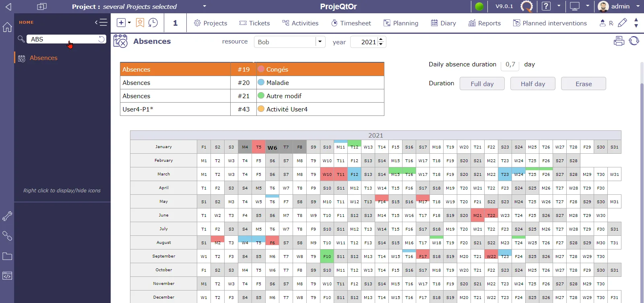
Task: Click the green Autre modif color dot
Action: point(261,95)
